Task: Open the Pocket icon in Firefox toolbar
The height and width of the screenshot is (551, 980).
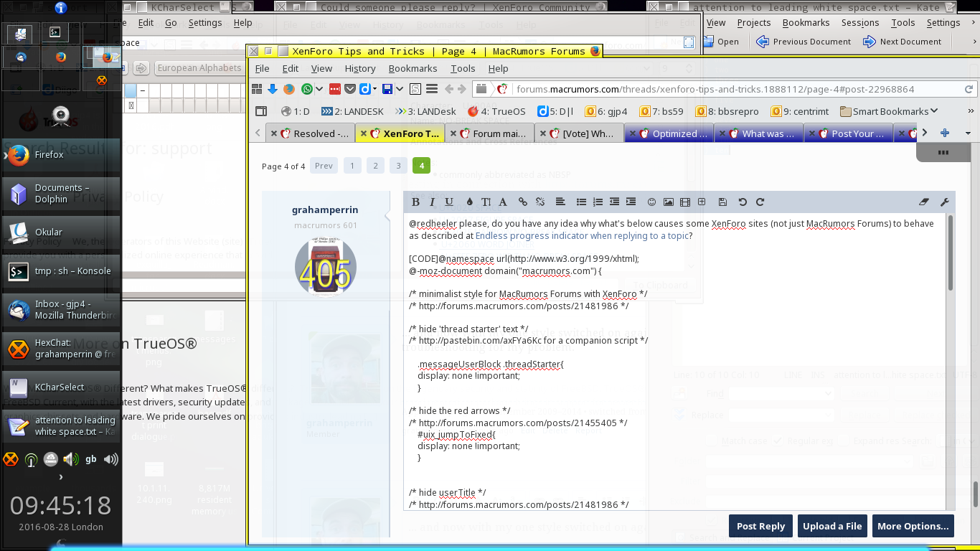Action: click(350, 89)
